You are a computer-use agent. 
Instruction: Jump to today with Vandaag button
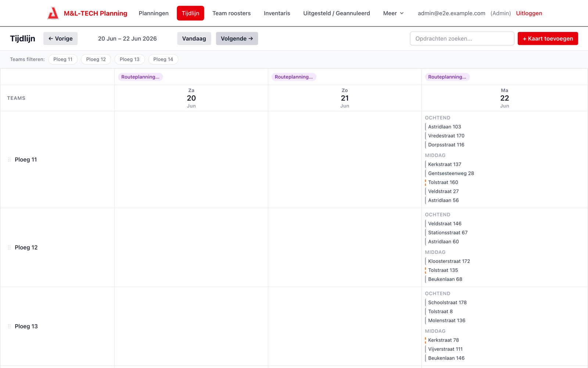point(194,39)
